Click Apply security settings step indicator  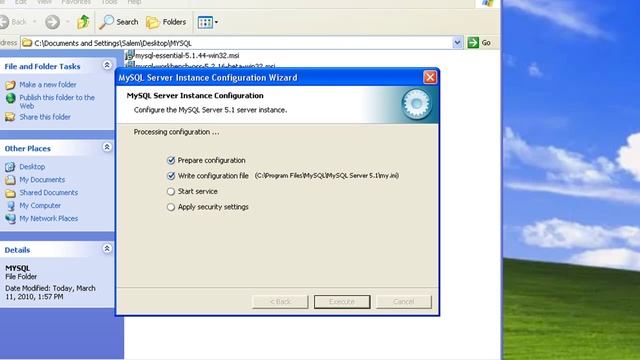tap(171, 207)
